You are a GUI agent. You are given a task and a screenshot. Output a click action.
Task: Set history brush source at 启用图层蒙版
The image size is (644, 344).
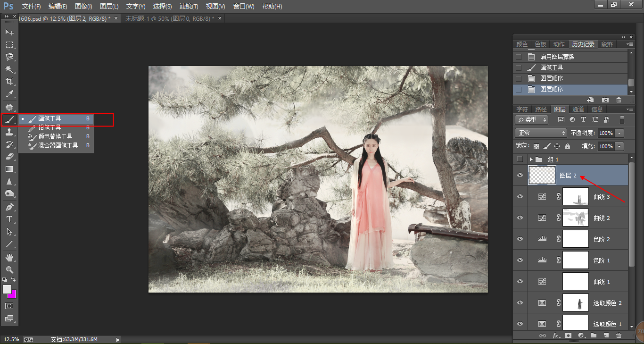(519, 57)
